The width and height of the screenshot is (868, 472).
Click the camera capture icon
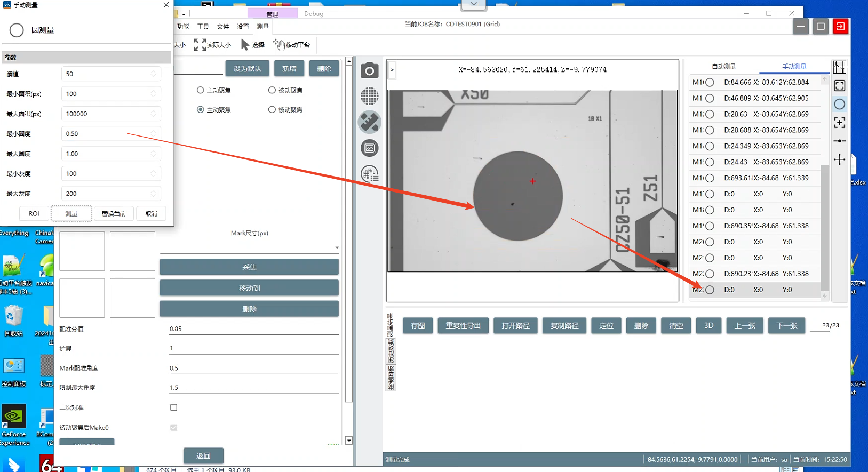(x=369, y=70)
